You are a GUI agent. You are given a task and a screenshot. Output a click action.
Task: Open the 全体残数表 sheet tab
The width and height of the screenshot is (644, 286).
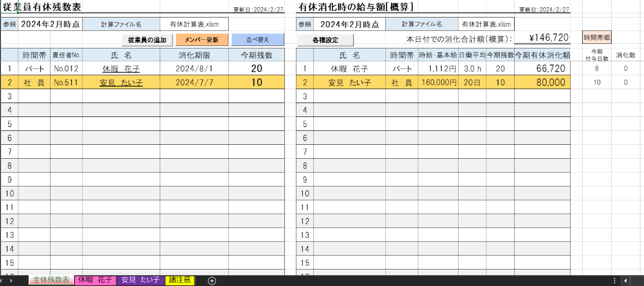[x=51, y=280]
